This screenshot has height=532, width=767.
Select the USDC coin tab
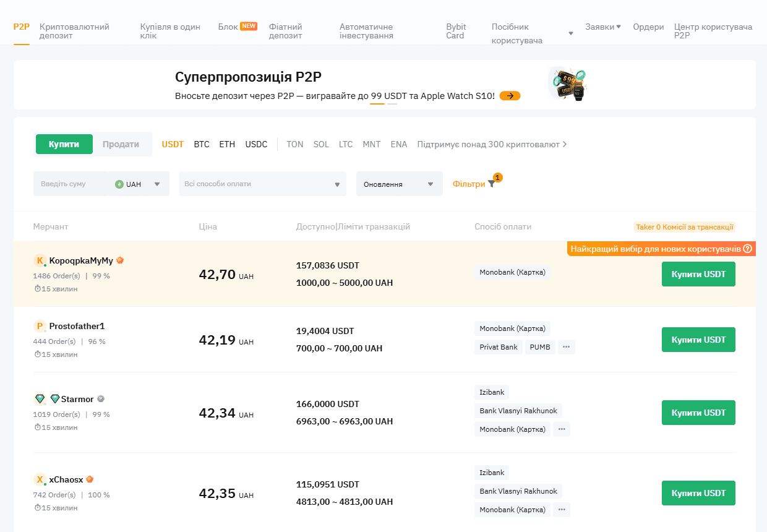pyautogui.click(x=257, y=144)
